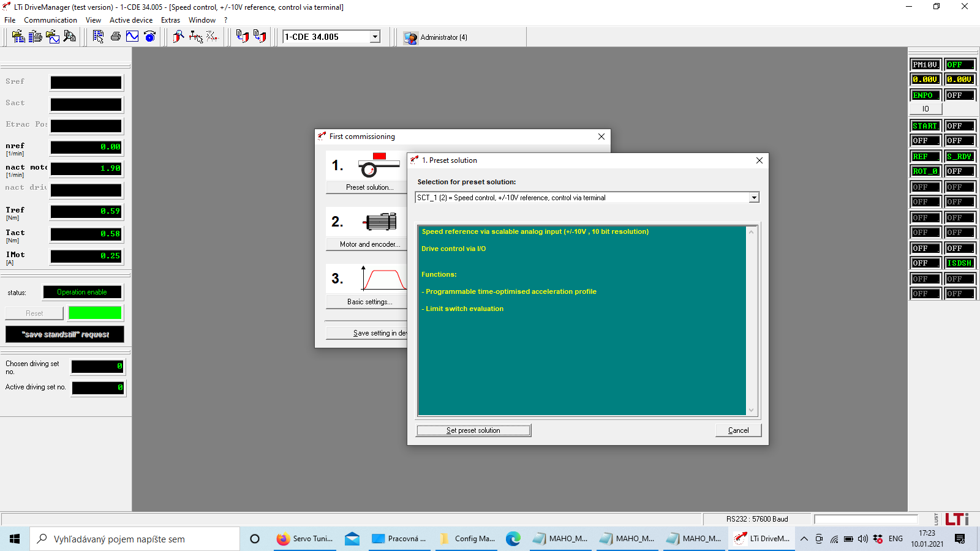Open the notification center icon
980x551 pixels.
click(960, 539)
